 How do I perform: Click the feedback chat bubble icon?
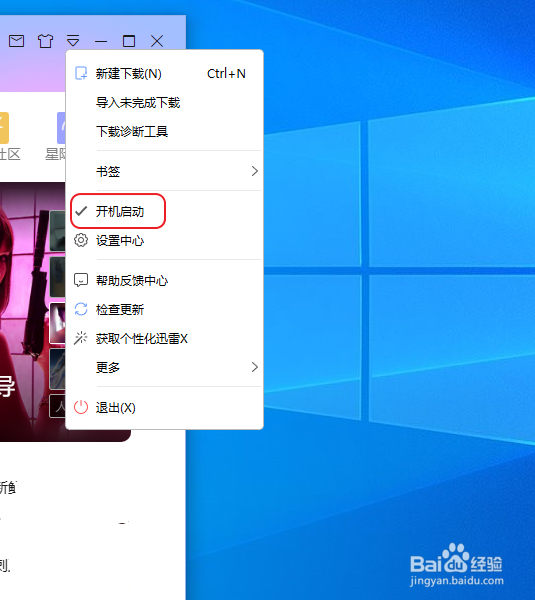pos(81,280)
